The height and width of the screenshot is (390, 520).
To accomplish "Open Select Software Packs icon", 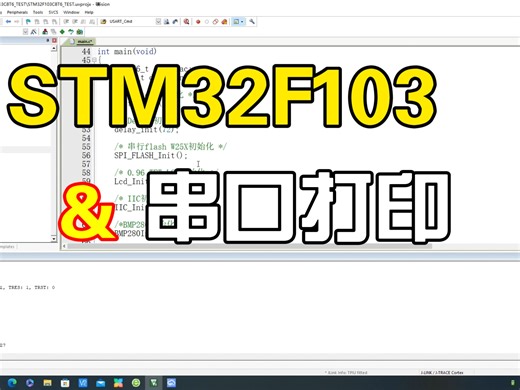I will tap(71, 32).
